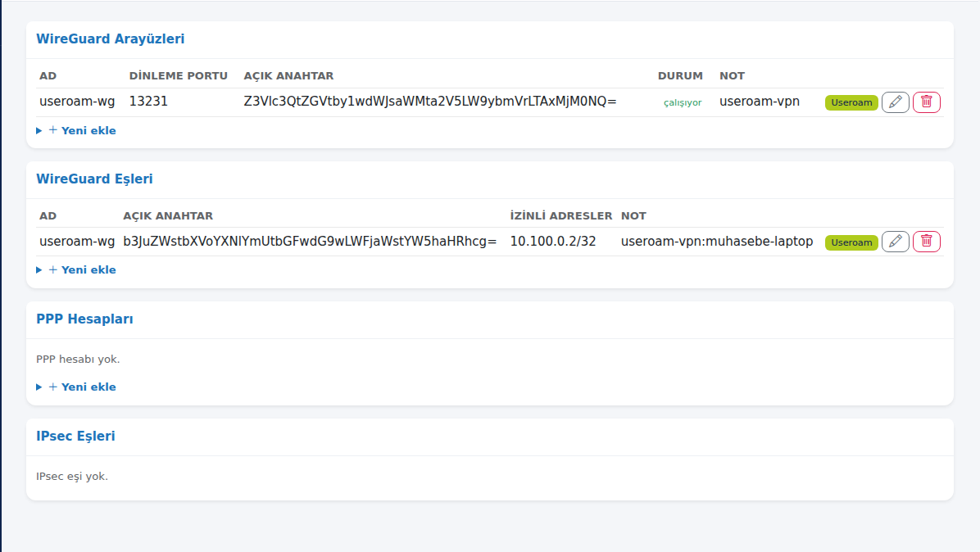Edit the useroam-vpn WireGuard interface
The image size is (980, 552).
coord(895,102)
